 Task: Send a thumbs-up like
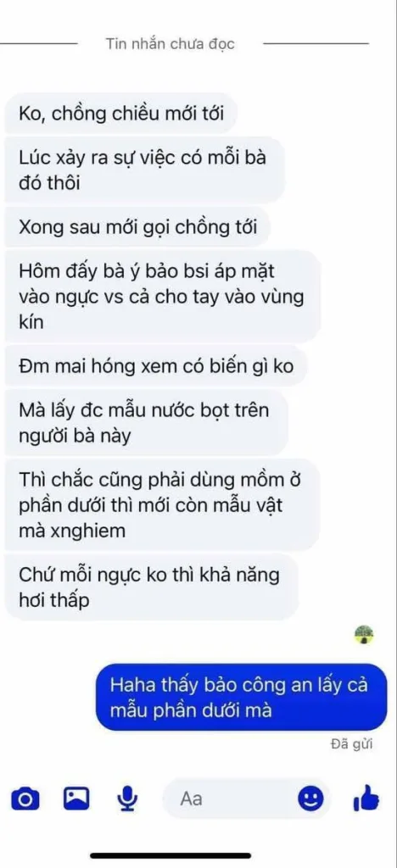(366, 798)
